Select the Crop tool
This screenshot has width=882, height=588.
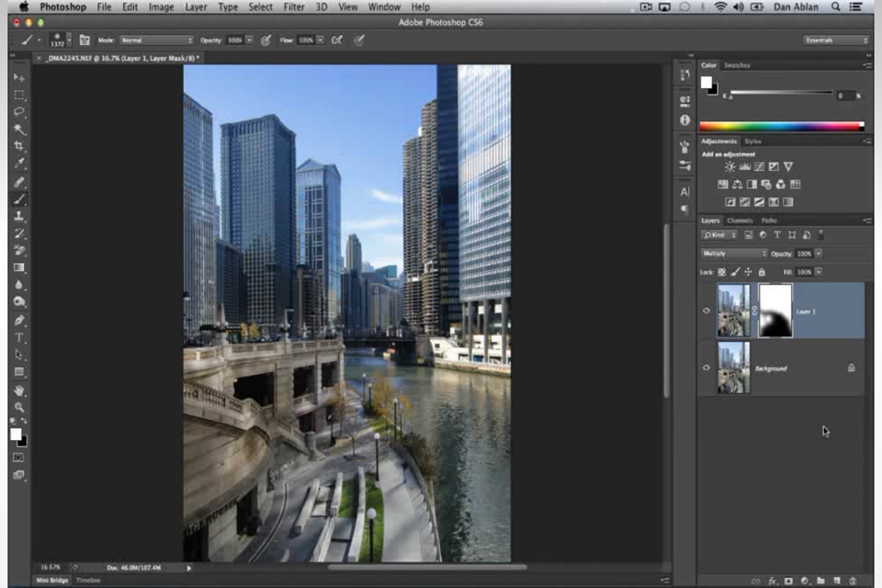(x=19, y=147)
